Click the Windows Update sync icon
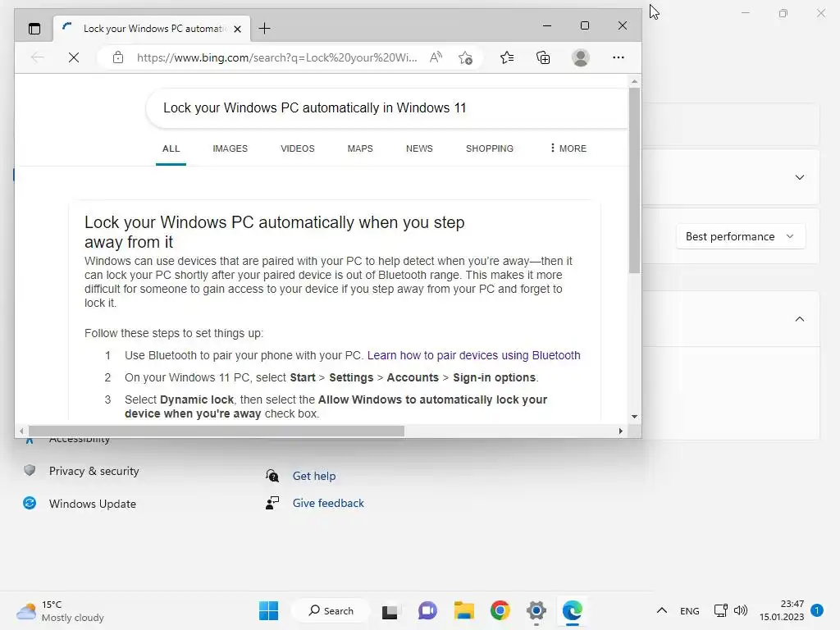Viewport: 840px width, 630px height. pyautogui.click(x=30, y=503)
